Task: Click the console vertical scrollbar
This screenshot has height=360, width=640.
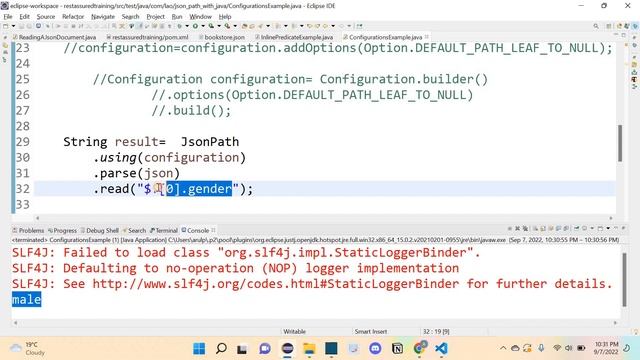Action: 624,280
